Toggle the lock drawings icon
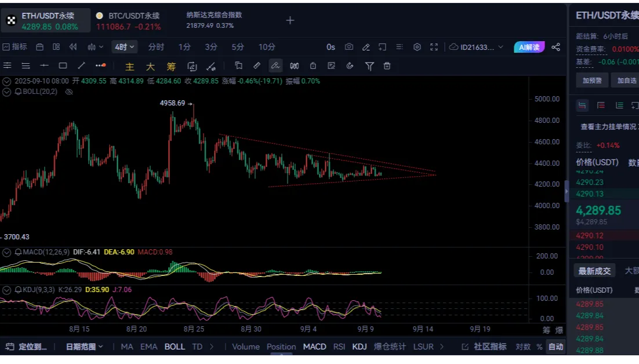The height and width of the screenshot is (364, 639). (x=313, y=65)
